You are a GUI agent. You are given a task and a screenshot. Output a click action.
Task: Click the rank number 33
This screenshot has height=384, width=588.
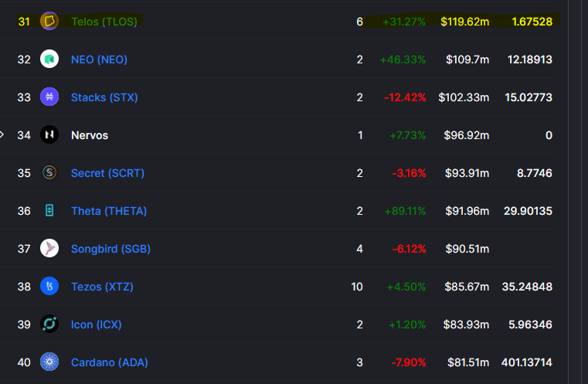click(24, 97)
